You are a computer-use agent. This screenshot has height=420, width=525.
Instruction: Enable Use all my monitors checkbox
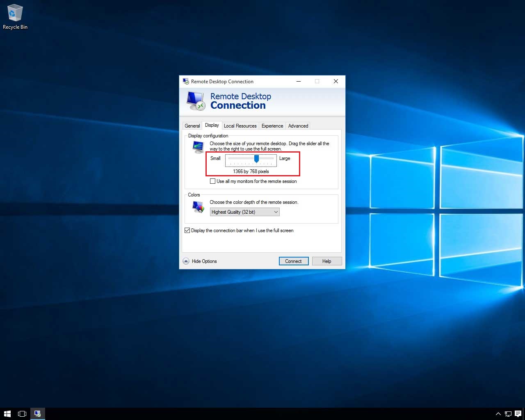coord(212,181)
